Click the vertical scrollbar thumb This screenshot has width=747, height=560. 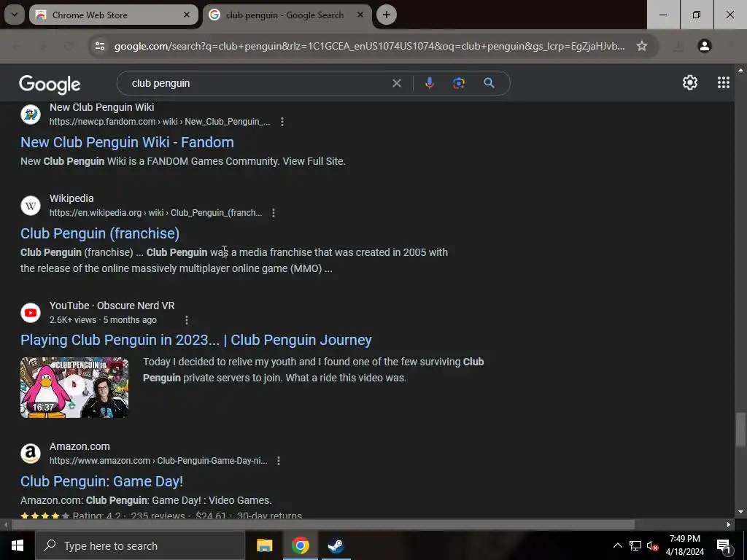click(740, 430)
